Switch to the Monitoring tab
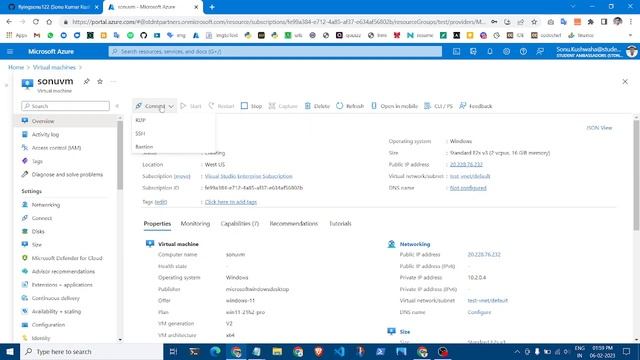This screenshot has width=640, height=360. coord(195,224)
